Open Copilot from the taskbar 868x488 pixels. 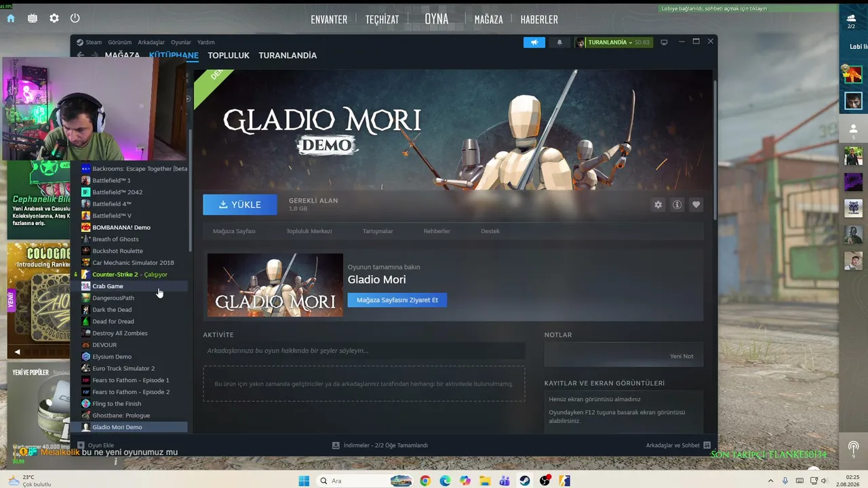(x=465, y=481)
